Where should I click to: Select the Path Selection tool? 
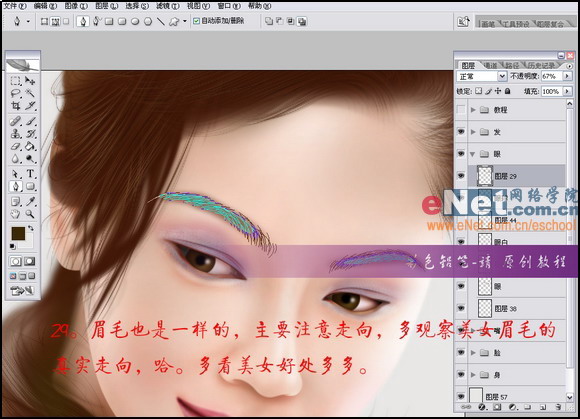pos(16,174)
